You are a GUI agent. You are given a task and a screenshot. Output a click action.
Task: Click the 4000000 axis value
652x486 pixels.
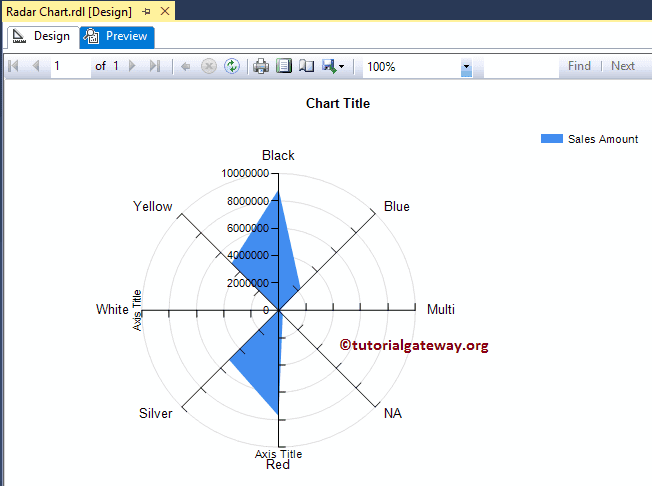click(x=248, y=255)
